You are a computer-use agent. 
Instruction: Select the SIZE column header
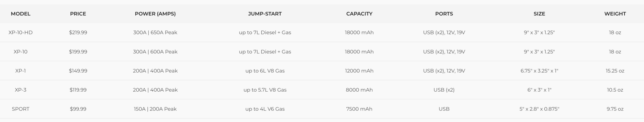coord(539,14)
